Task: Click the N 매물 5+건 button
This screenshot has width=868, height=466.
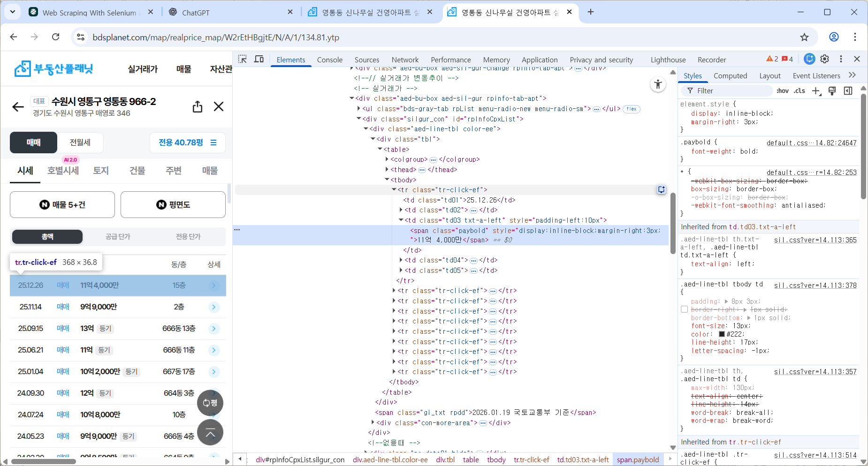Action: tap(62, 204)
